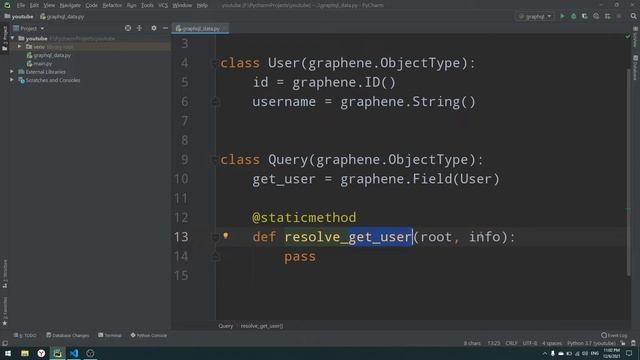Open File Explorer from the taskbar
640x360 pixels.
coord(25,353)
